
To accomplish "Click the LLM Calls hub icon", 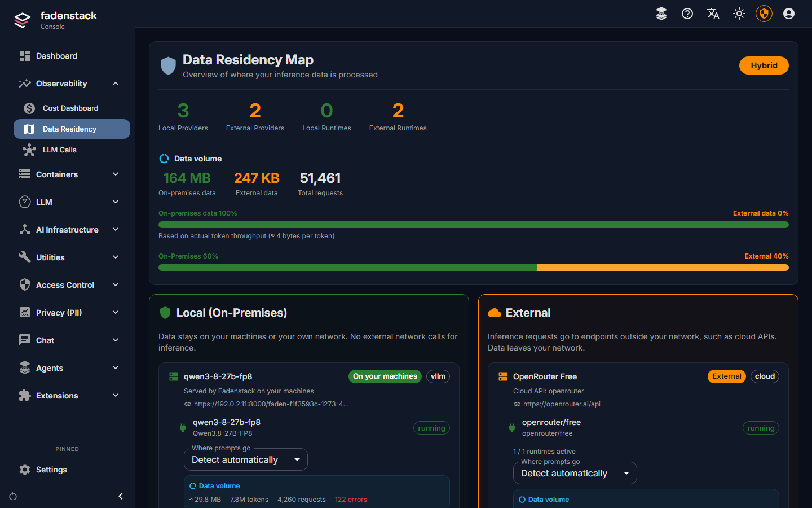I will 29,150.
